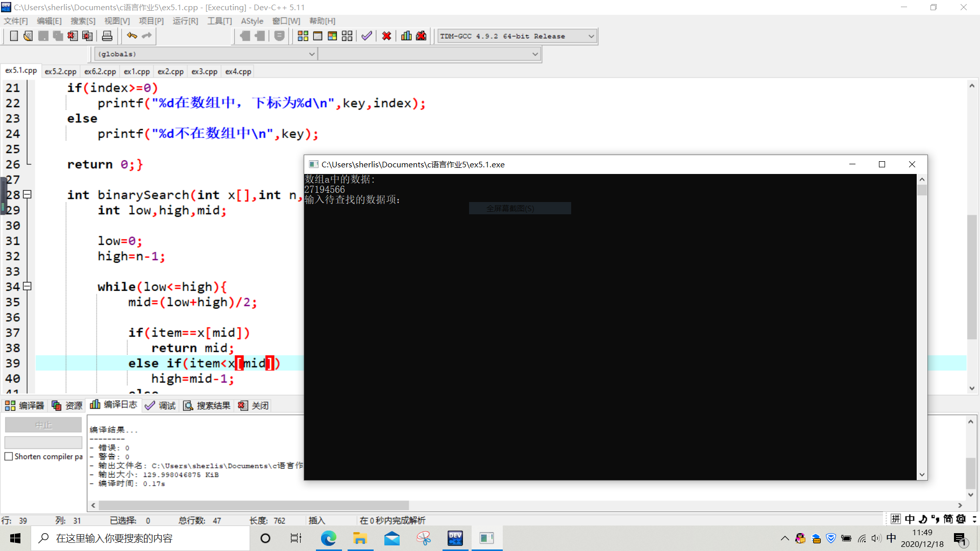Click the Open file toolbar icon
The height and width of the screenshot is (551, 980).
click(28, 36)
